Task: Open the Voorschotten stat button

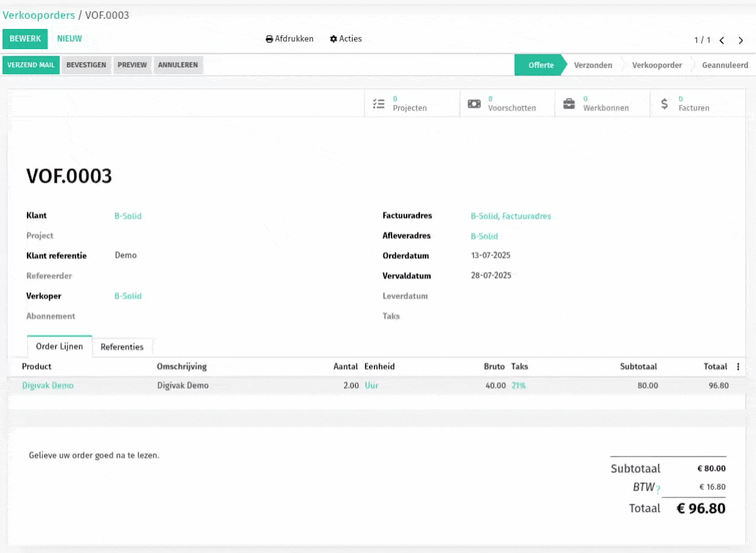Action: tap(507, 103)
